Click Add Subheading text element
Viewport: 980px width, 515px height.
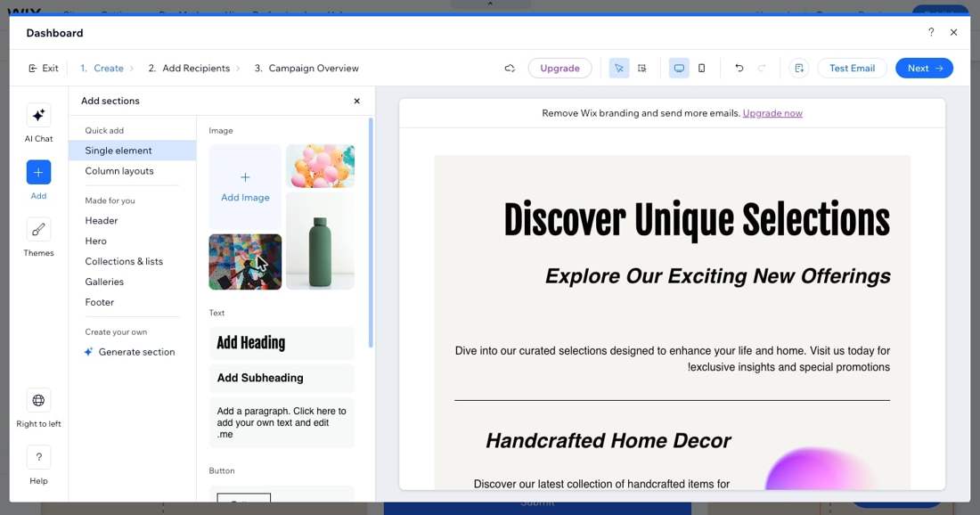[x=282, y=378]
